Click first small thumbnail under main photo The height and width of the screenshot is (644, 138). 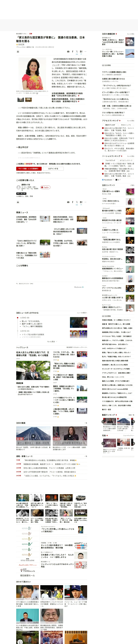click(x=21, y=100)
